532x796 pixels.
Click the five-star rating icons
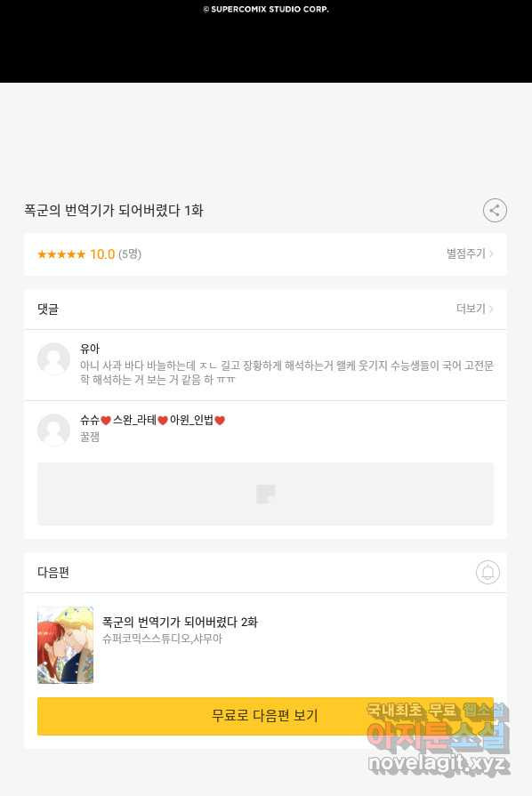[x=61, y=253]
